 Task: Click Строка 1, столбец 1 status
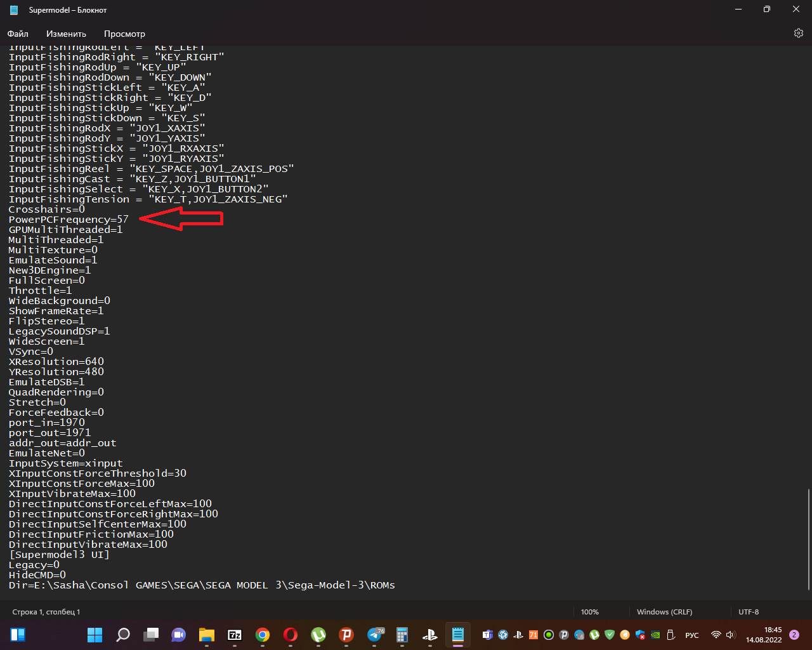(x=46, y=612)
